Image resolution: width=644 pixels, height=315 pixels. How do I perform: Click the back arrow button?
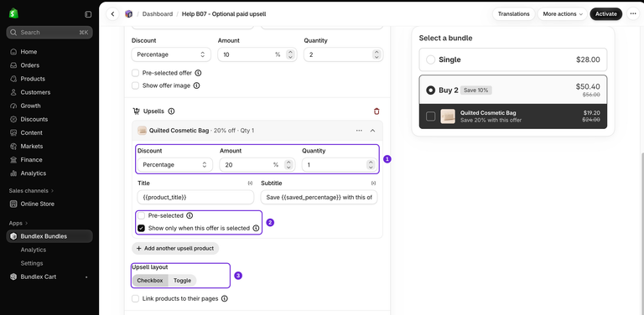pyautogui.click(x=112, y=14)
